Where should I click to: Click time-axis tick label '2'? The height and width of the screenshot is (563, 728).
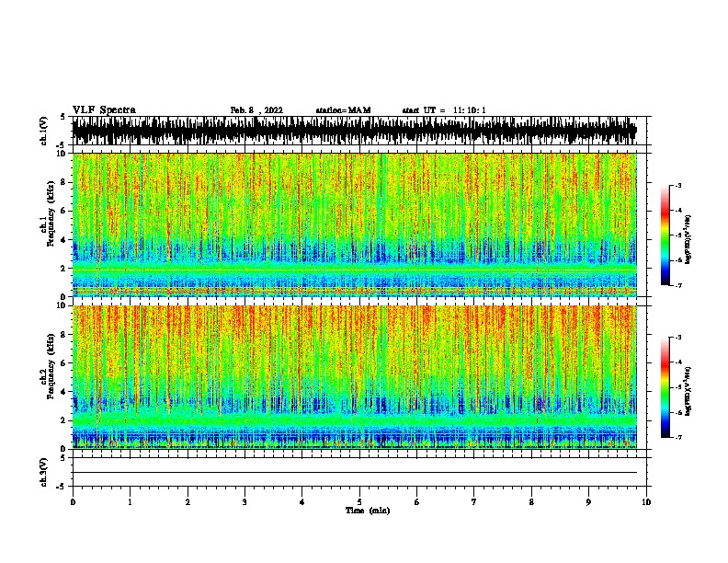point(188,502)
